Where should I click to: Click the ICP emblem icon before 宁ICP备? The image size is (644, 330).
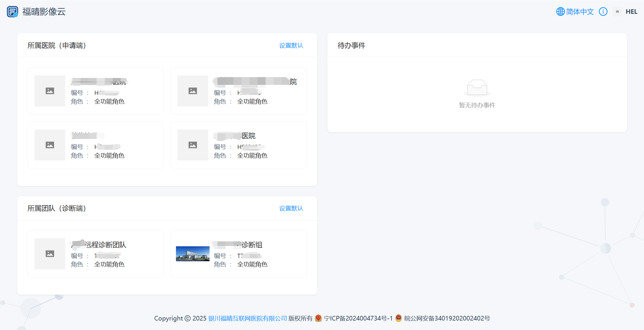coord(318,318)
